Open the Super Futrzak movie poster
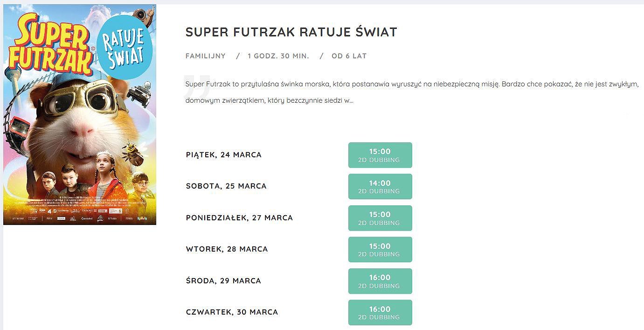Viewport: 644px width, 330px height. click(80, 115)
